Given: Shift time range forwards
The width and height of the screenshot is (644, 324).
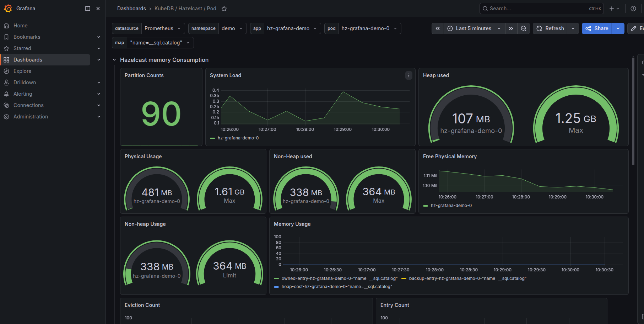Looking at the screenshot, I should (x=511, y=28).
